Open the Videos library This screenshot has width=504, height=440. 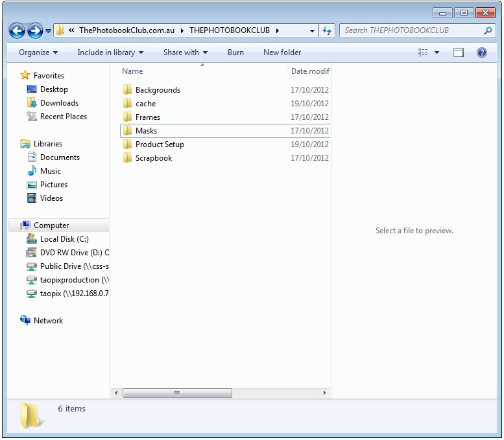51,198
